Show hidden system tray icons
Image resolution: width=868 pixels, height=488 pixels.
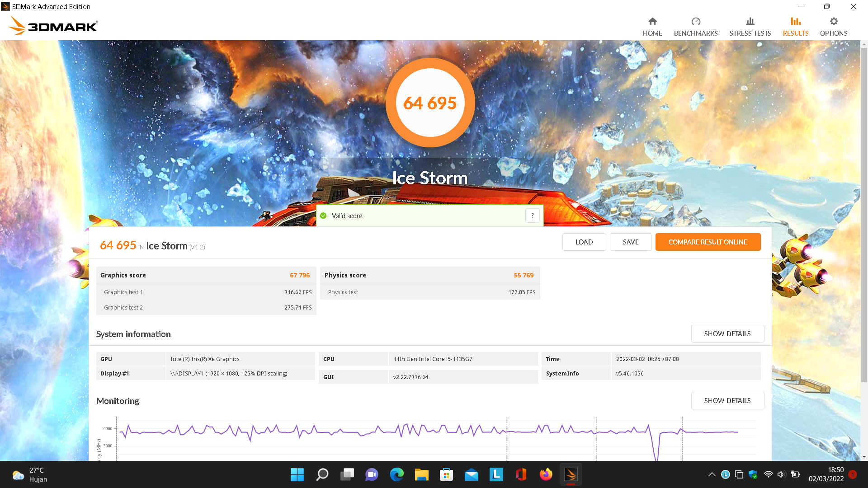click(x=712, y=474)
